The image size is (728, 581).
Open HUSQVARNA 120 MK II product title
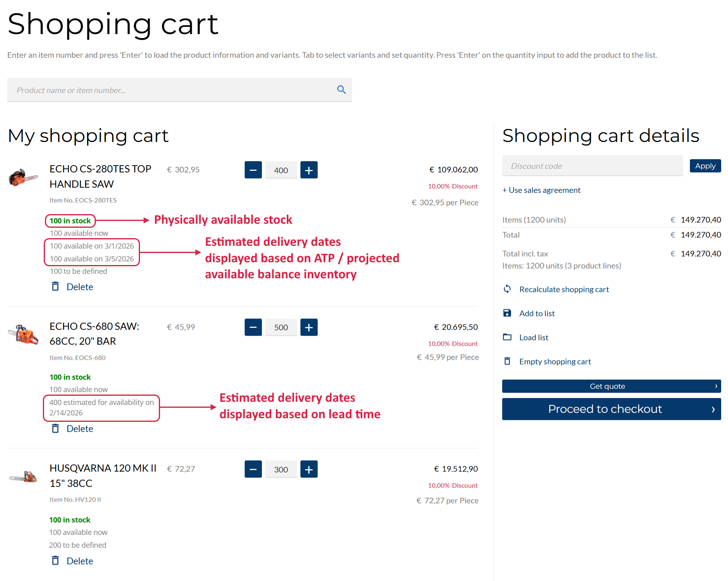coord(103,476)
